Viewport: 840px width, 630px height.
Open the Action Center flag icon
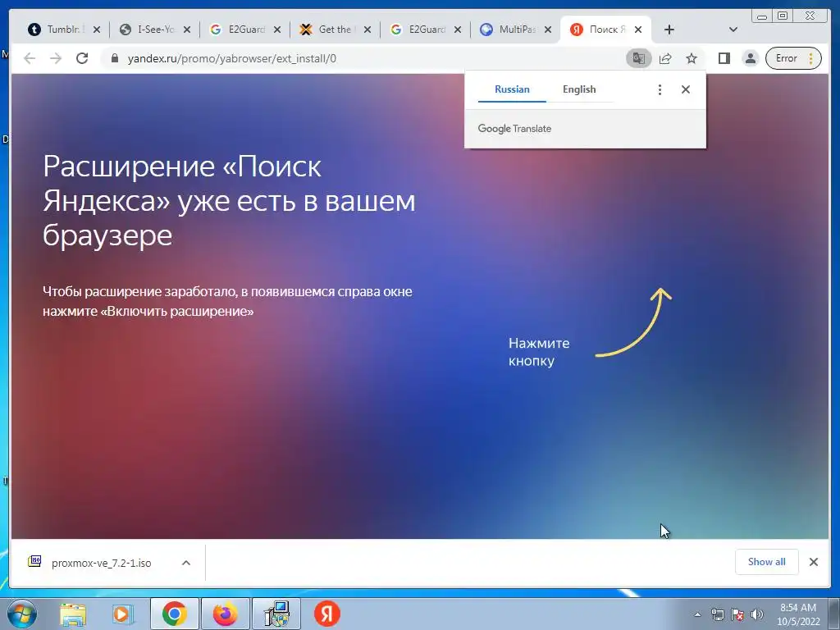point(737,615)
